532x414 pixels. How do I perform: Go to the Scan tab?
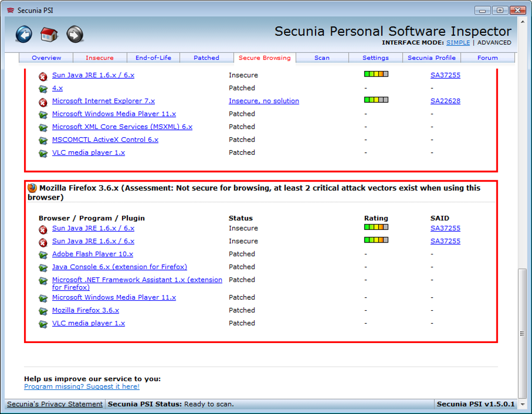tap(322, 58)
